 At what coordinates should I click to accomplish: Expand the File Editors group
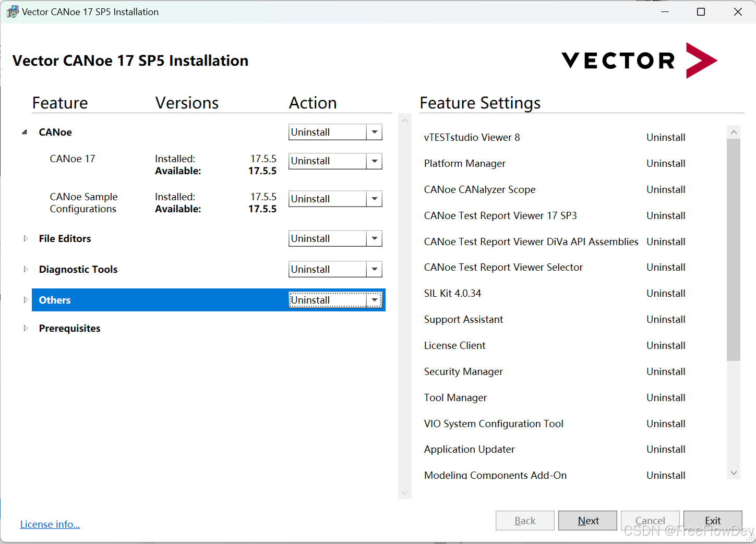coord(25,238)
